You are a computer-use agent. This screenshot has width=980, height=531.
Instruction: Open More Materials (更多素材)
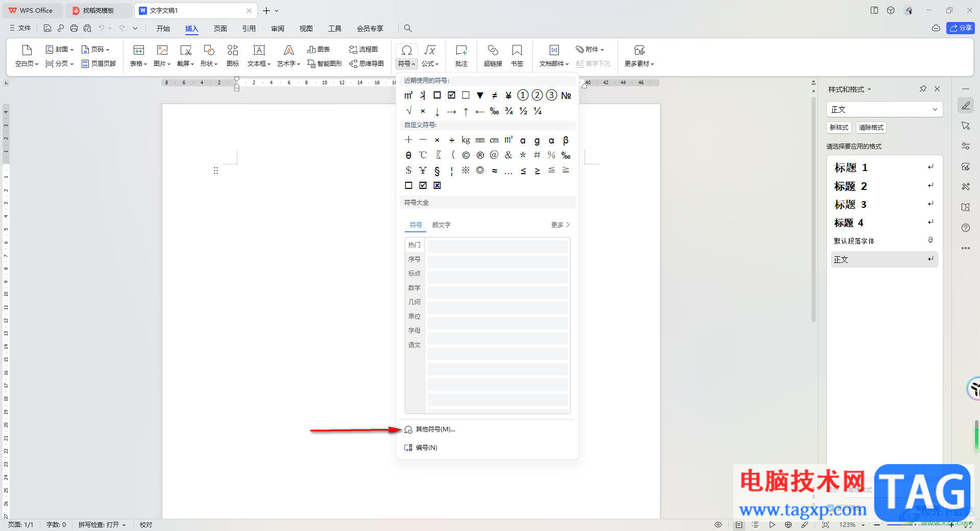[639, 56]
